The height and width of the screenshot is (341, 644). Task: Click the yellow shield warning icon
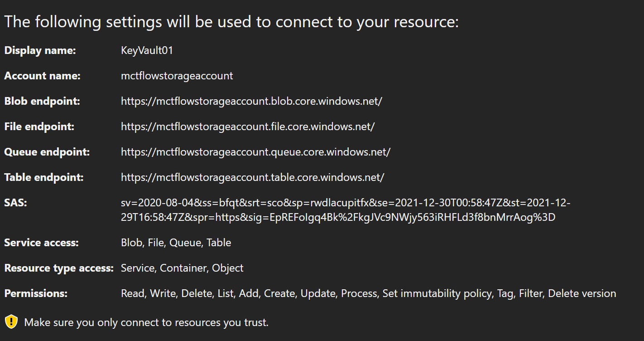coord(11,322)
